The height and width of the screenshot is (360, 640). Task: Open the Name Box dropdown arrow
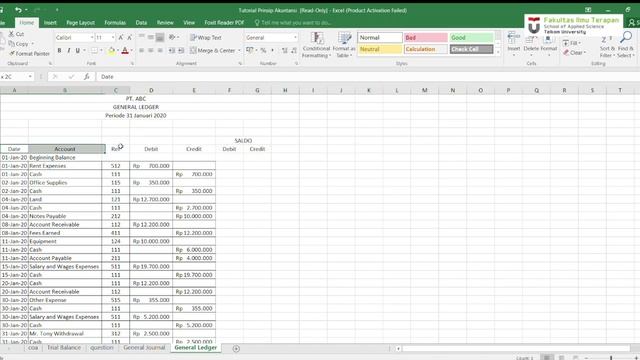point(30,77)
